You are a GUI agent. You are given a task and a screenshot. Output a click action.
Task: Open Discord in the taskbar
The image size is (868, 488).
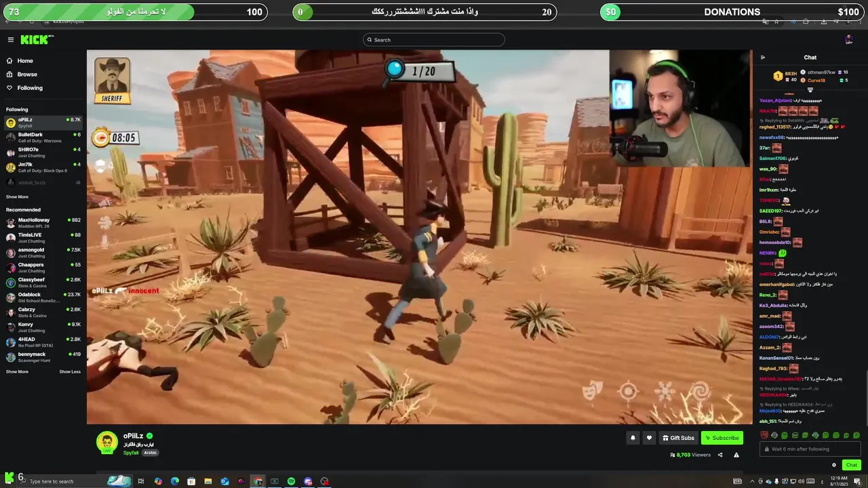point(308,481)
